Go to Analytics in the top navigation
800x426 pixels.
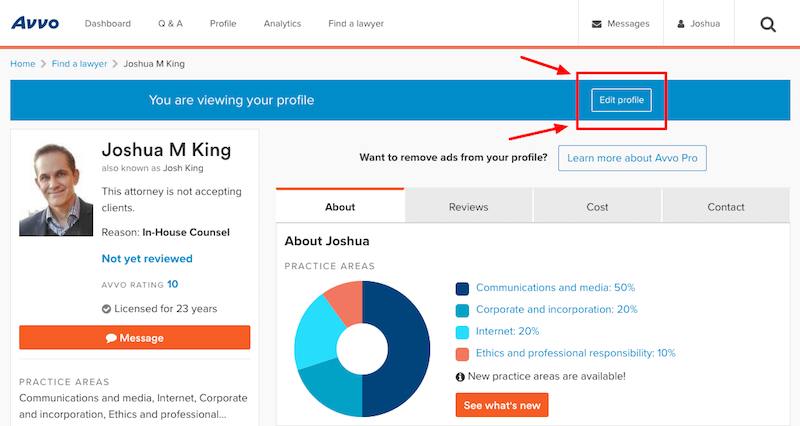click(282, 23)
